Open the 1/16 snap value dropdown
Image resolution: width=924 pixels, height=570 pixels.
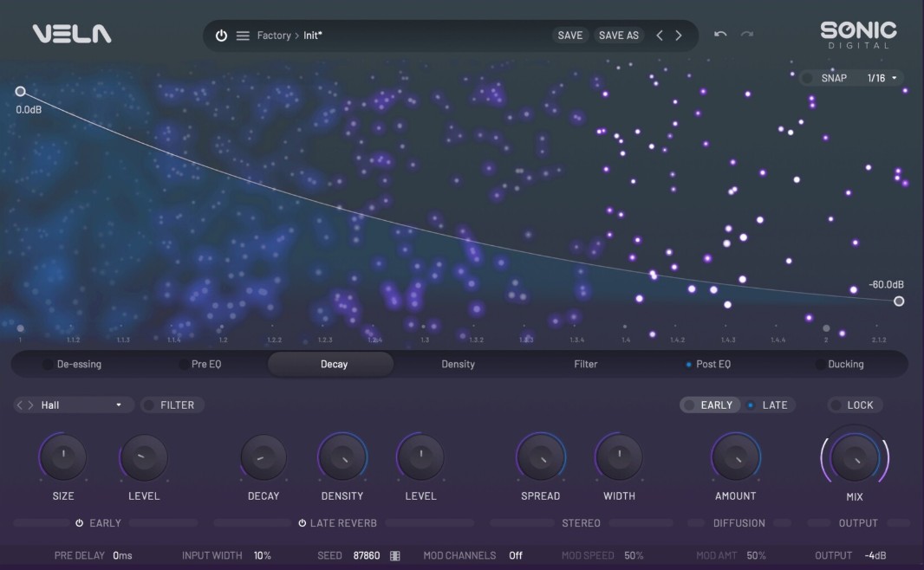(x=876, y=77)
